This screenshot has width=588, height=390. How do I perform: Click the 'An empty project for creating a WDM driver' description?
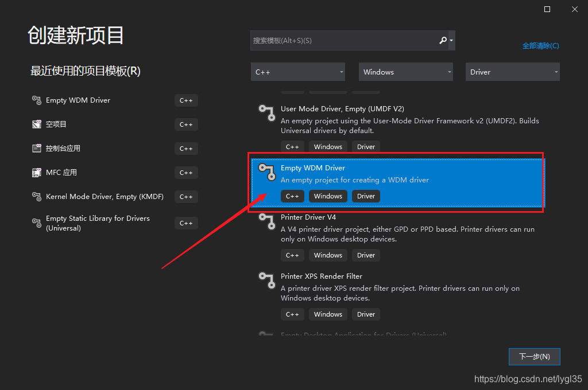click(x=355, y=180)
